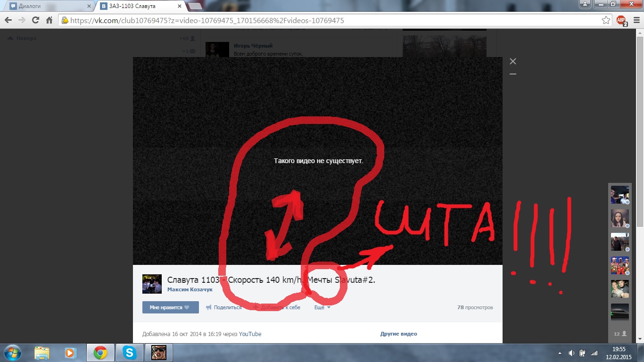
Task: Click the Chrome taskbar icon
Action: tap(100, 353)
